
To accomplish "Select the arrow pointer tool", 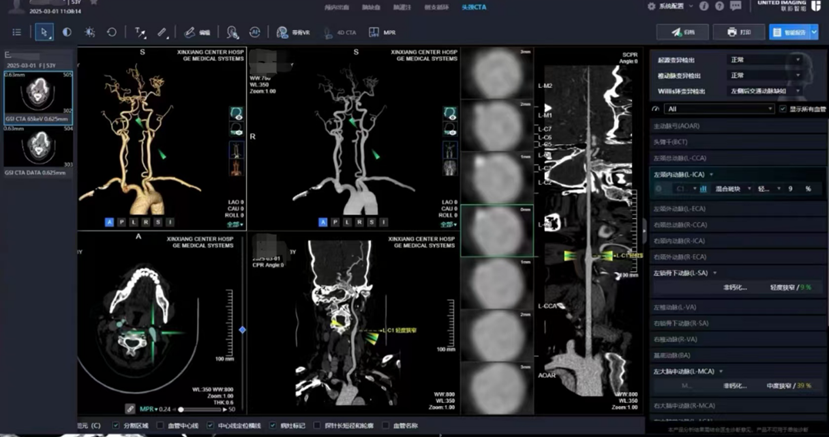I will 44,32.
